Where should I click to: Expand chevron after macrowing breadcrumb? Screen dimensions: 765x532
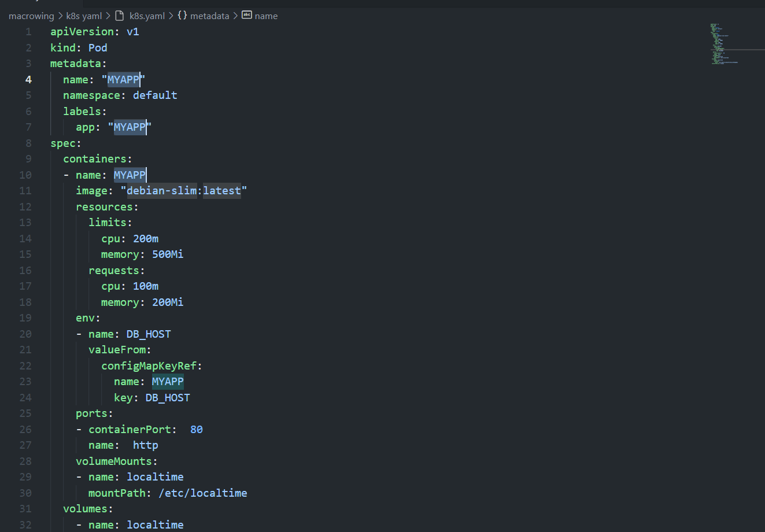(60, 16)
